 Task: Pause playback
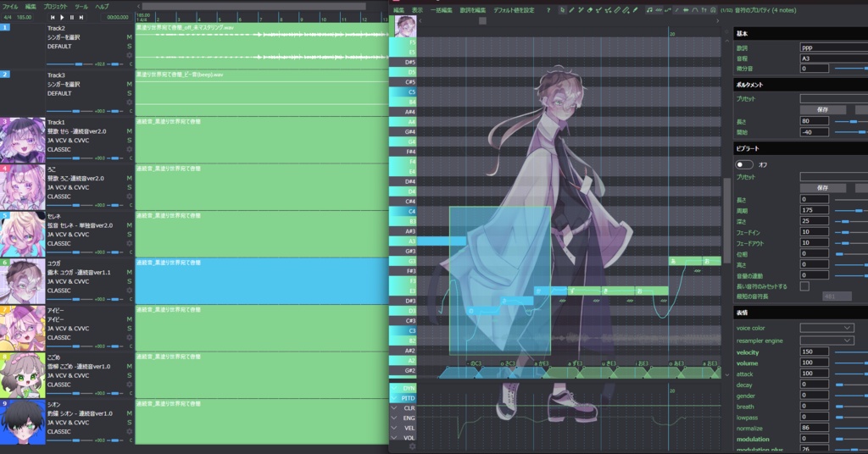coord(71,17)
